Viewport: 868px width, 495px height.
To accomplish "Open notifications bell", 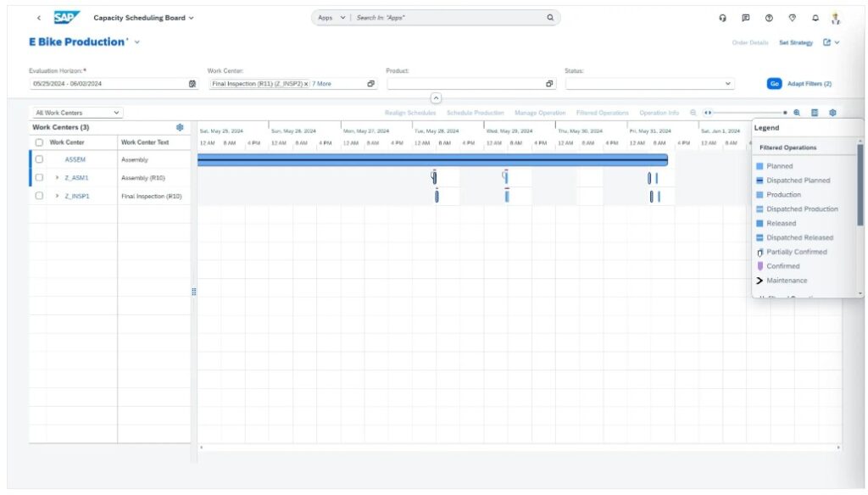I will click(x=815, y=18).
